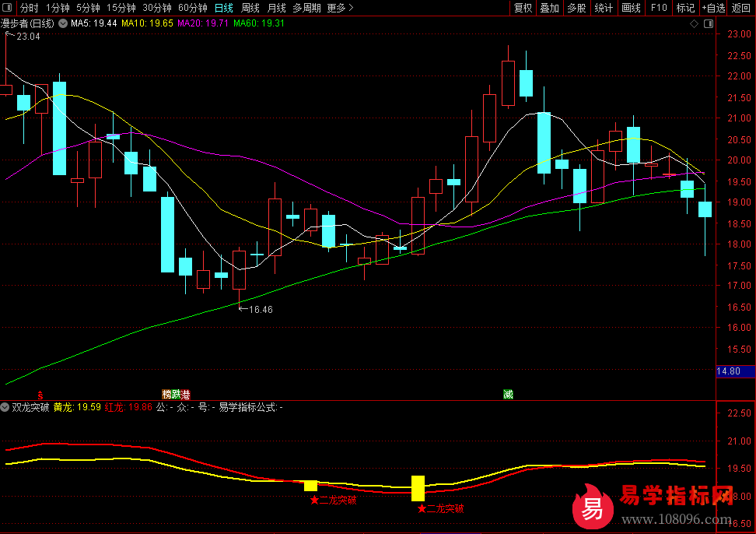Expand the 更多 periods menu
The image size is (756, 534).
point(340,8)
